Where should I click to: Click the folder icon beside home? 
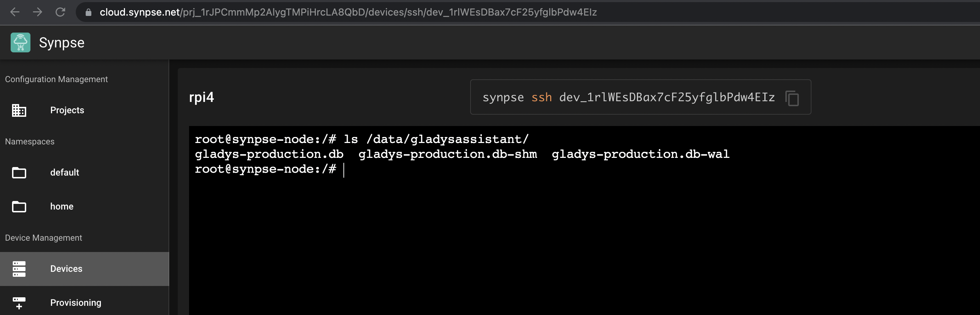(x=19, y=207)
